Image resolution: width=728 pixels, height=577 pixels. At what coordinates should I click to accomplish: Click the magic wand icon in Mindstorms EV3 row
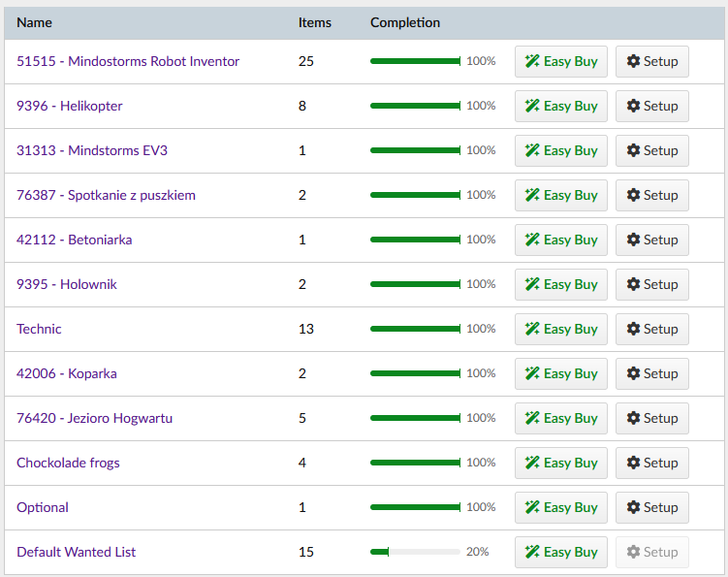click(x=532, y=150)
